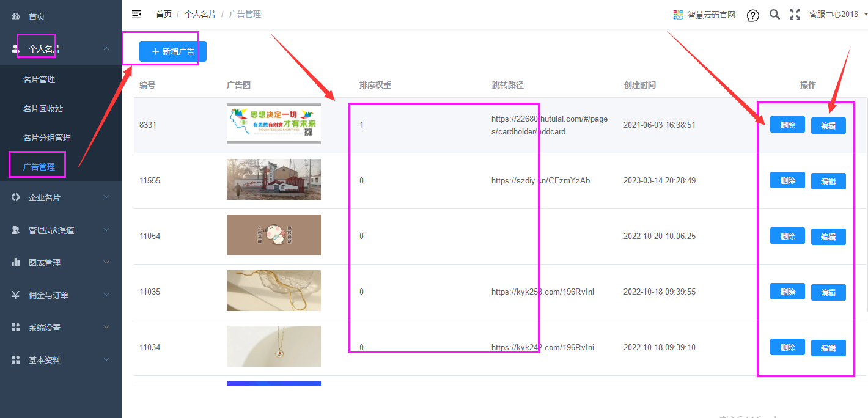Viewport: 868px width, 418px height.
Task: Go to 名片回收站 menu item
Action: click(x=43, y=109)
